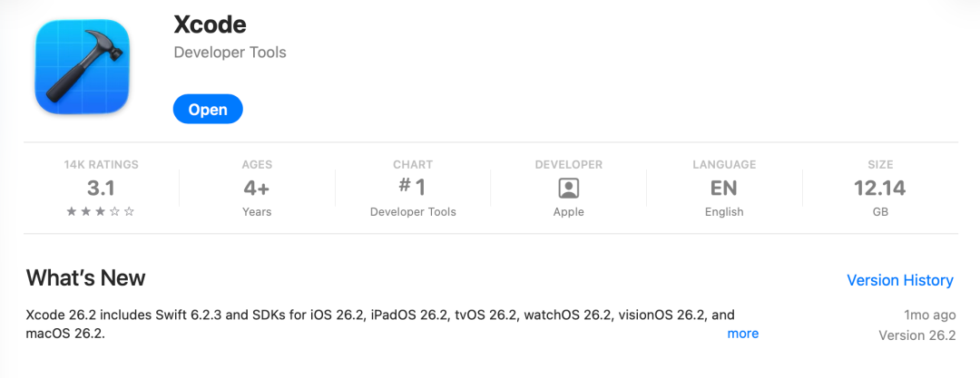Click the 14K Ratings label
980x378 pixels.
tap(101, 165)
